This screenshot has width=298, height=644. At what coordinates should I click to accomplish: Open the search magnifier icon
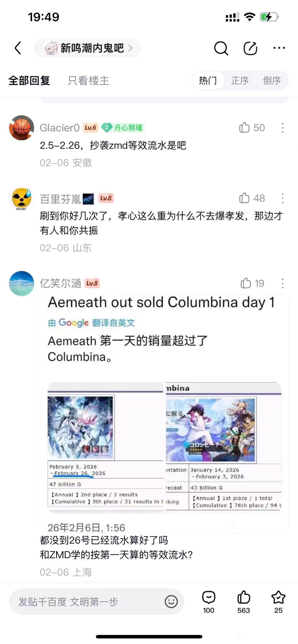pos(221,48)
